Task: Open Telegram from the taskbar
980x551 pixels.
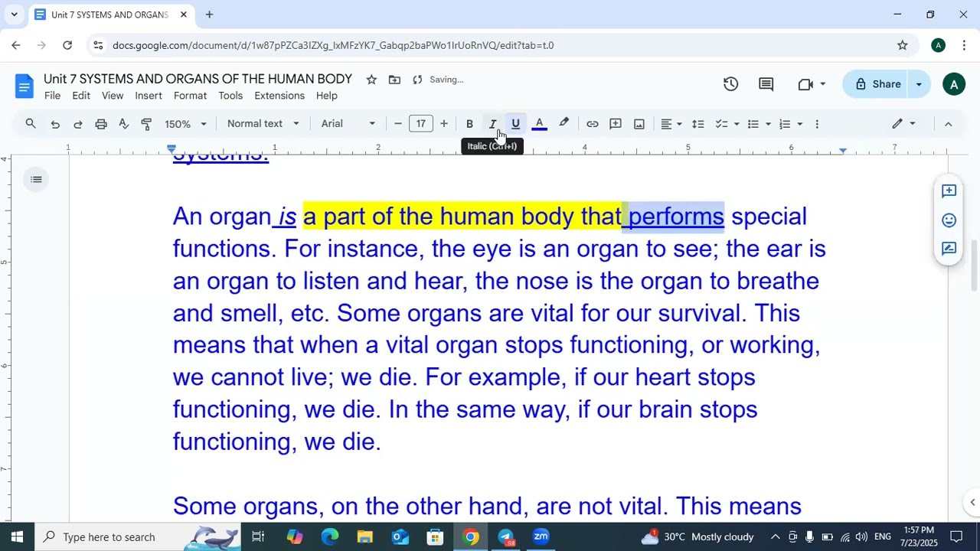Action: (x=506, y=536)
